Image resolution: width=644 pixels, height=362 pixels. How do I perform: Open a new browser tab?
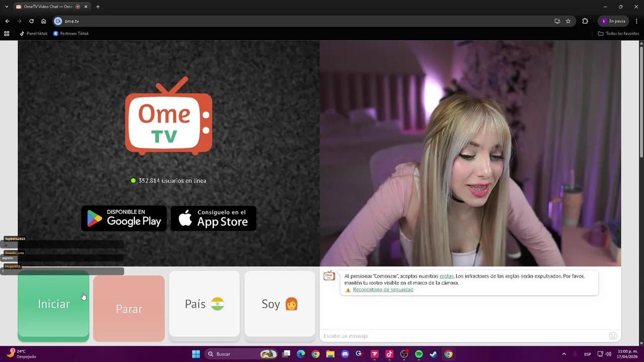pyautogui.click(x=98, y=7)
